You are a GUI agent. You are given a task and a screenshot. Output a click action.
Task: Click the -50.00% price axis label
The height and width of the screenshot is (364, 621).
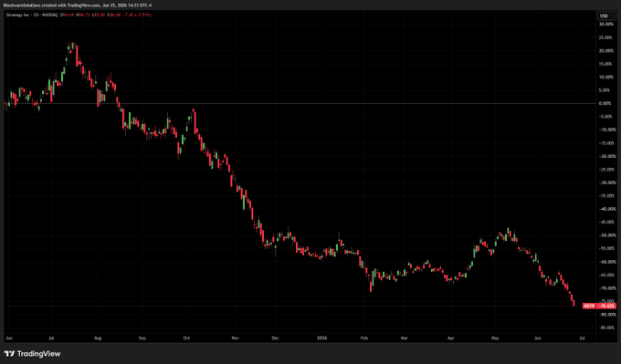(x=608, y=235)
